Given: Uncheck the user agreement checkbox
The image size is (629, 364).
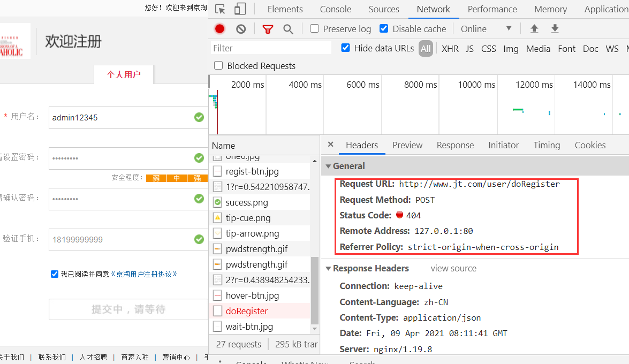Looking at the screenshot, I should (x=55, y=274).
